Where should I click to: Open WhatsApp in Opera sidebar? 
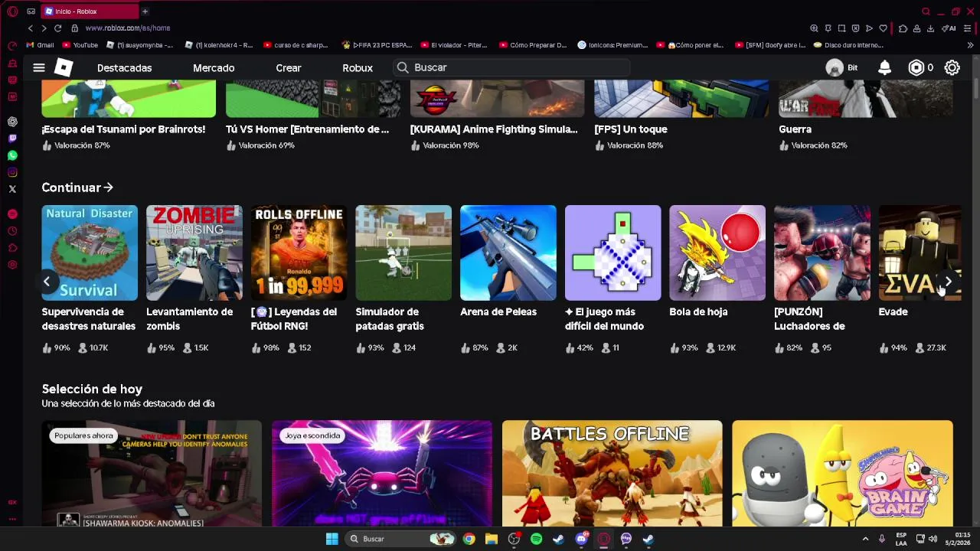coord(12,155)
